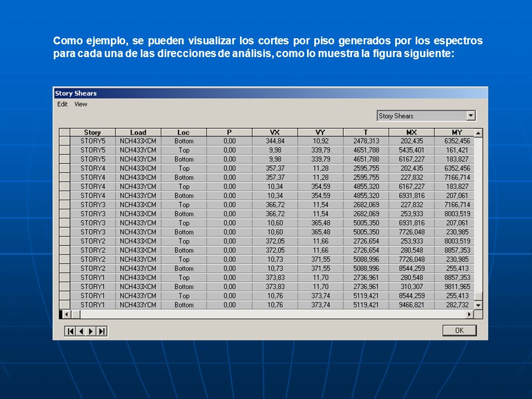This screenshot has height=399, width=532.
Task: Click MY cell value 8857,353 in STORY2 row
Action: point(454,250)
